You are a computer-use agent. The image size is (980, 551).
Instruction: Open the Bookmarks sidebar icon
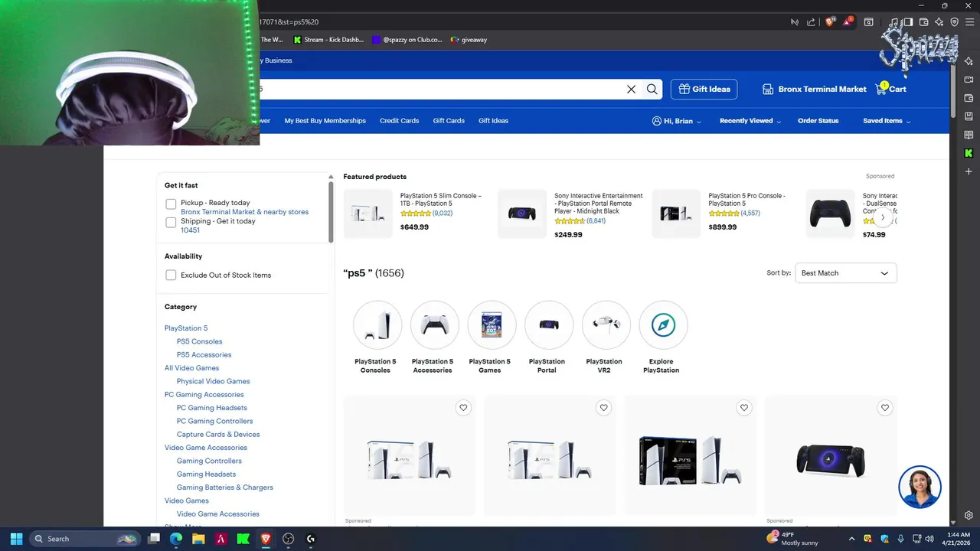pos(969,116)
